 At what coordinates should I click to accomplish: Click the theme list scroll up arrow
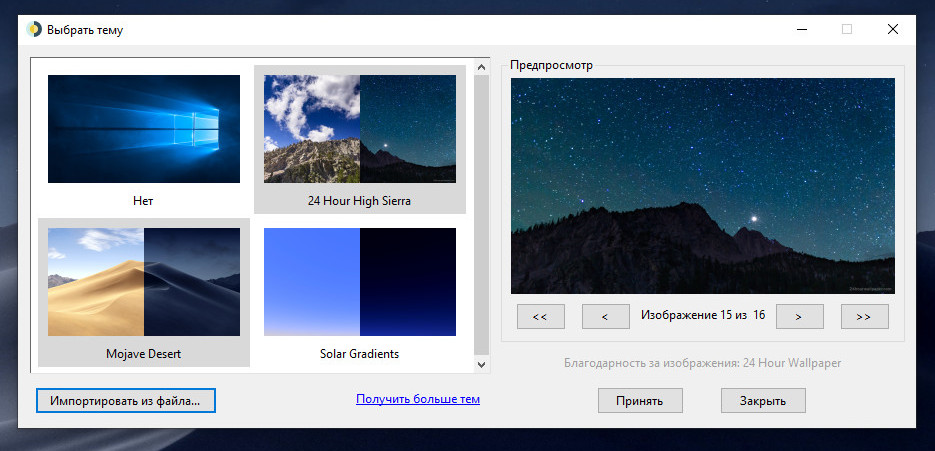[481, 67]
